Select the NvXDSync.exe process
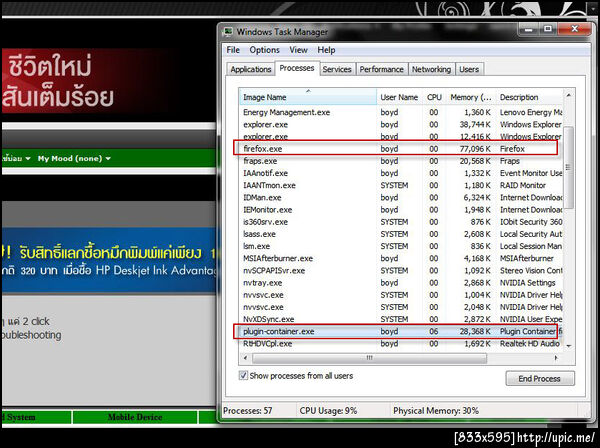600x448 pixels. tap(401, 319)
